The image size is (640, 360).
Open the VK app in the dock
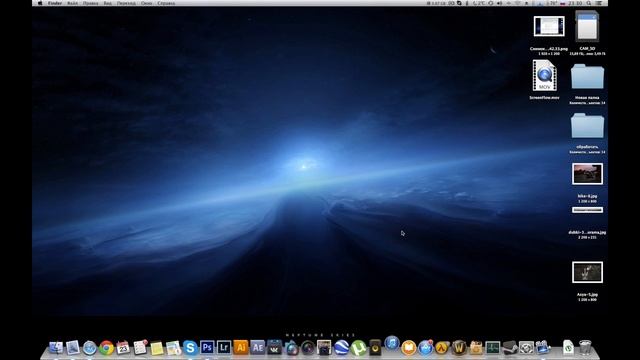[274, 347]
